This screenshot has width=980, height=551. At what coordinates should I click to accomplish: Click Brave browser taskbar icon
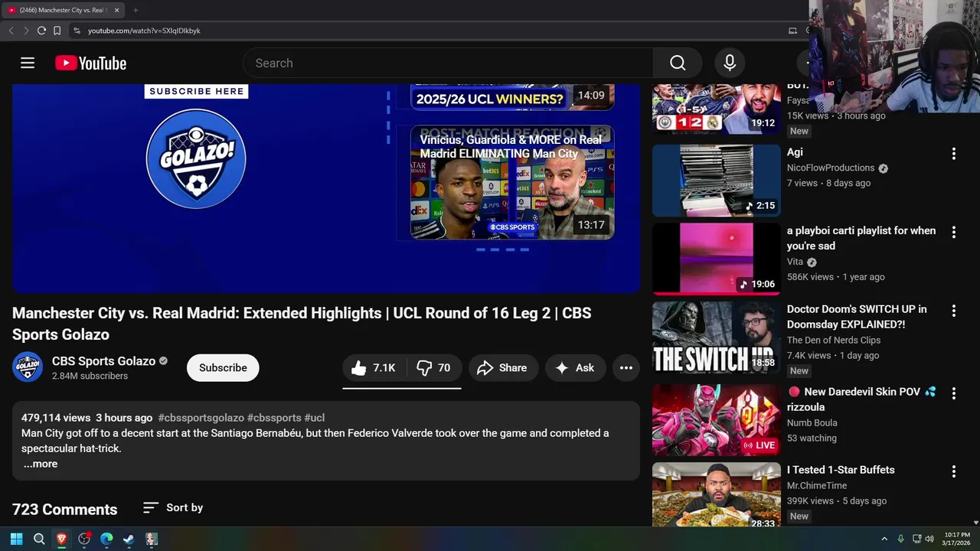61,539
